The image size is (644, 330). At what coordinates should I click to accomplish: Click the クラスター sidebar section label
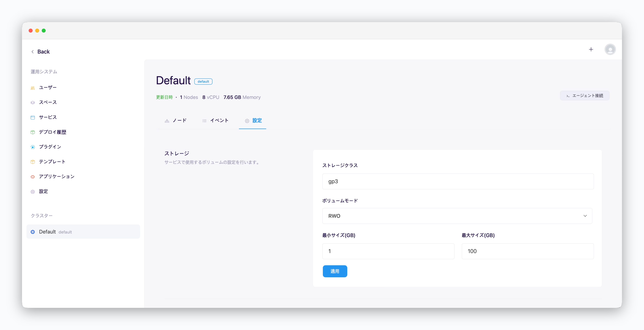(41, 216)
